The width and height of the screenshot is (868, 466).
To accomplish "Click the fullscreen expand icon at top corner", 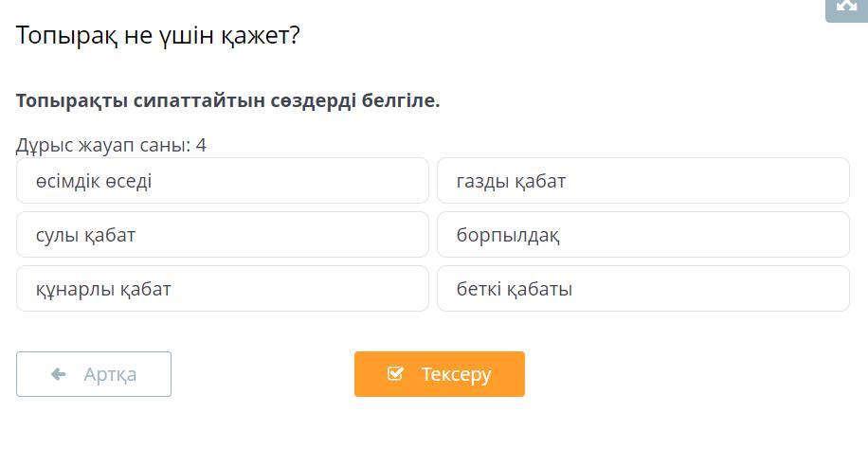I will (846, 8).
